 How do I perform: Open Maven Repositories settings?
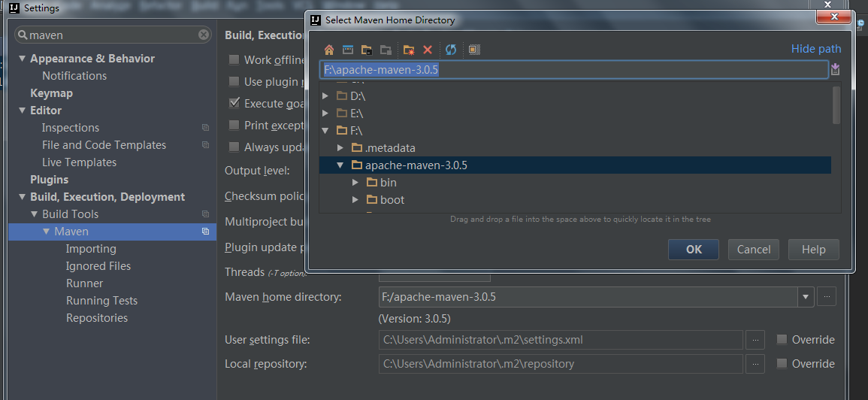point(97,317)
